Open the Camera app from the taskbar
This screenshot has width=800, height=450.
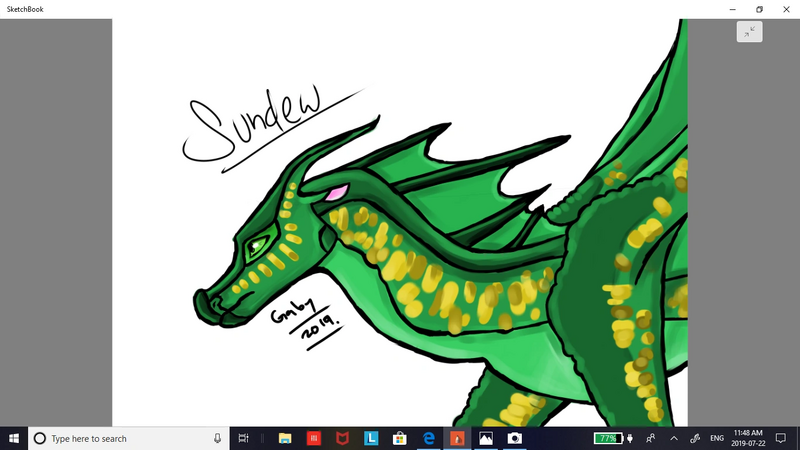coord(514,438)
